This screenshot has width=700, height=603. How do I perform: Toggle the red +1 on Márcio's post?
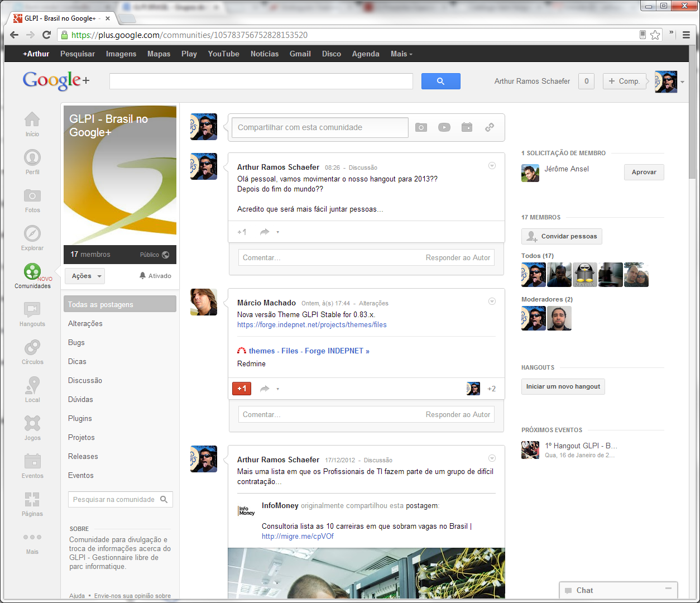(242, 389)
